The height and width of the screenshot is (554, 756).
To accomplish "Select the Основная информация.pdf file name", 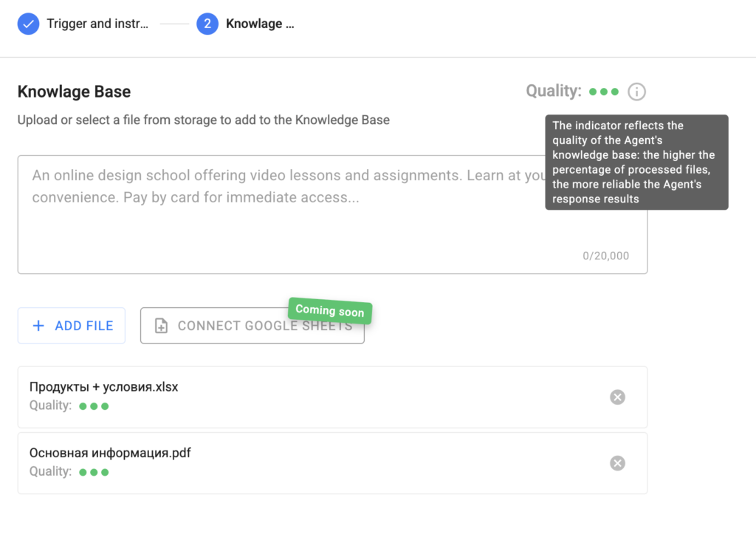I will 110,453.
